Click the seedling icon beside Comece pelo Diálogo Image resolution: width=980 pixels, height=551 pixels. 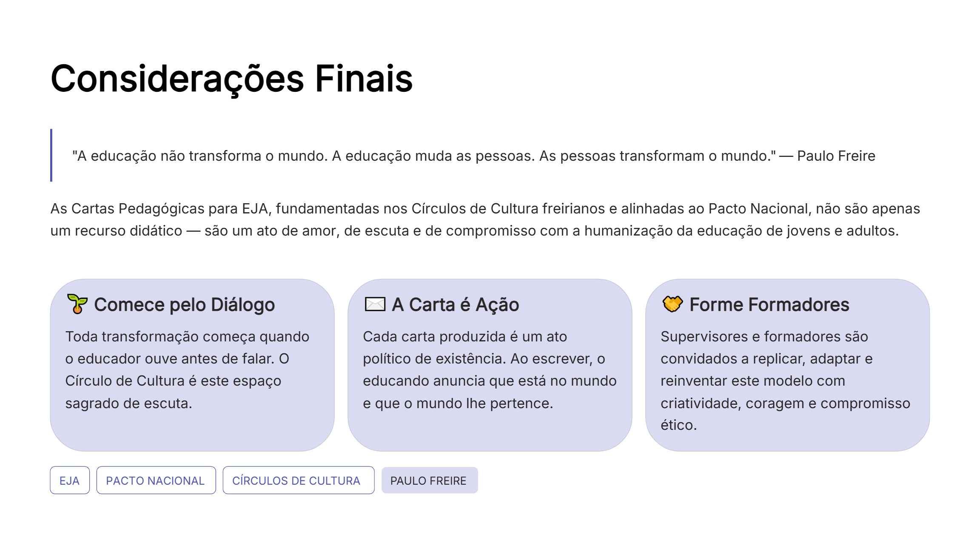[x=77, y=304]
